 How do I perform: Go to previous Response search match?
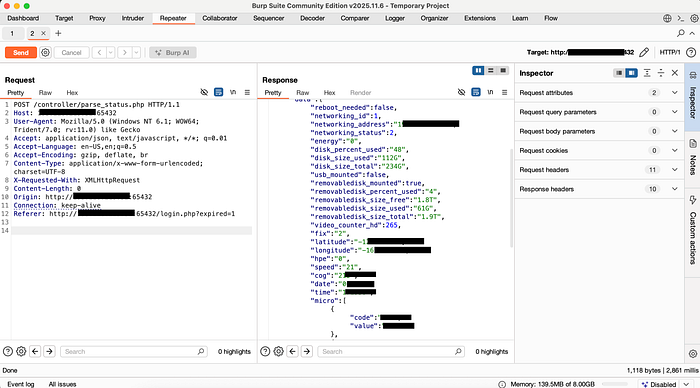(x=292, y=351)
